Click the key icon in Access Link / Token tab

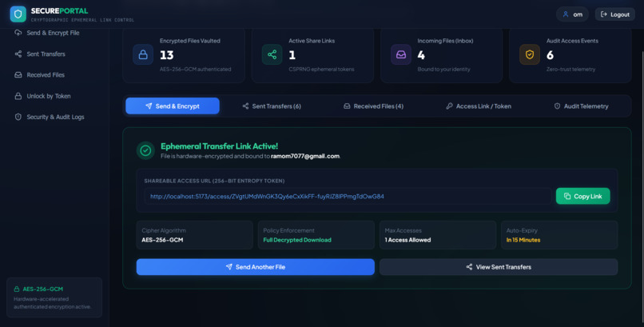coord(449,106)
